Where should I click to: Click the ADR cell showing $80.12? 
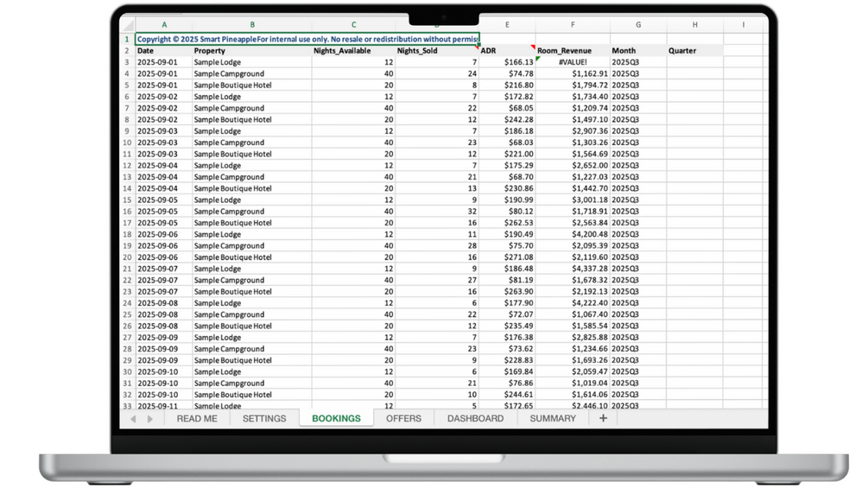tap(507, 212)
